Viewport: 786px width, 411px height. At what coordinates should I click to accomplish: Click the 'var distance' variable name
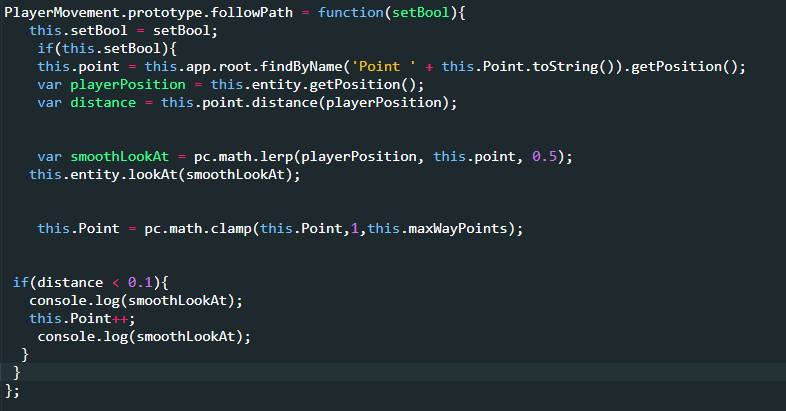(x=103, y=103)
